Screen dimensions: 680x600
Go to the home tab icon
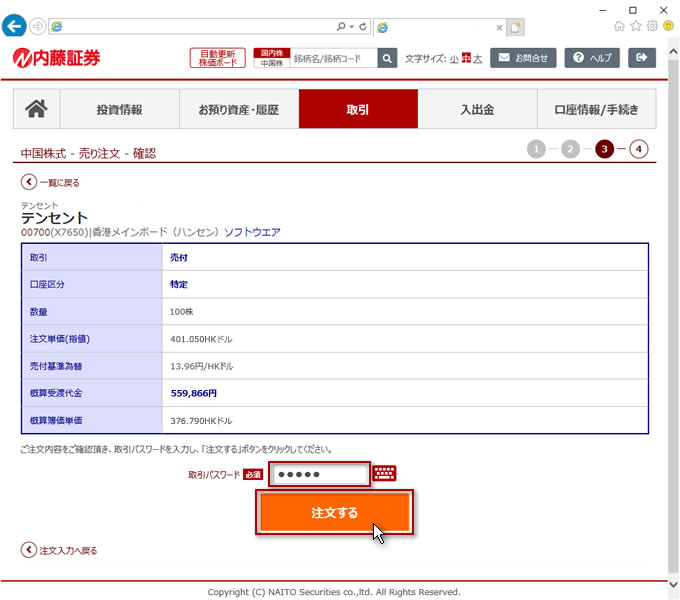click(x=36, y=109)
